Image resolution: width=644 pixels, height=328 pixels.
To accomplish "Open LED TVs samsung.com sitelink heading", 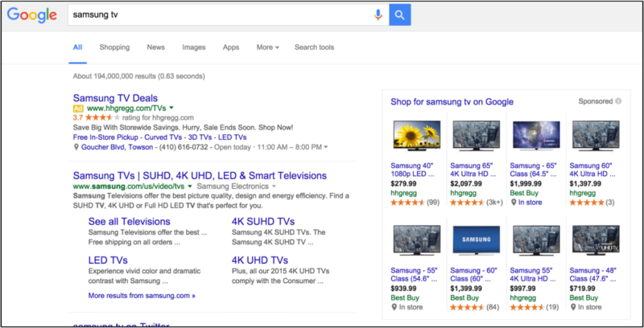I will [x=108, y=260].
